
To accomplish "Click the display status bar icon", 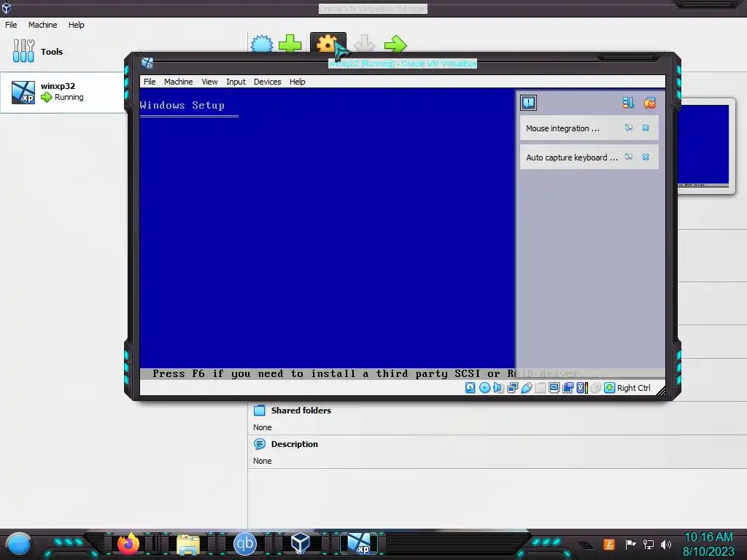I will (554, 388).
